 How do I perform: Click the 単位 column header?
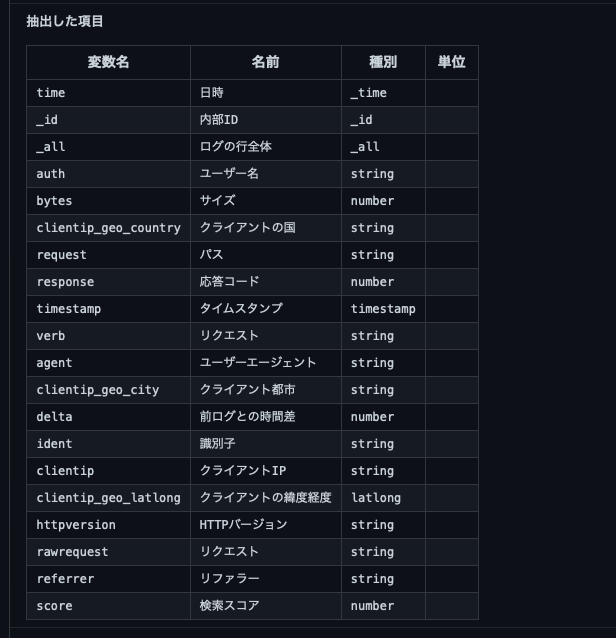click(x=451, y=62)
